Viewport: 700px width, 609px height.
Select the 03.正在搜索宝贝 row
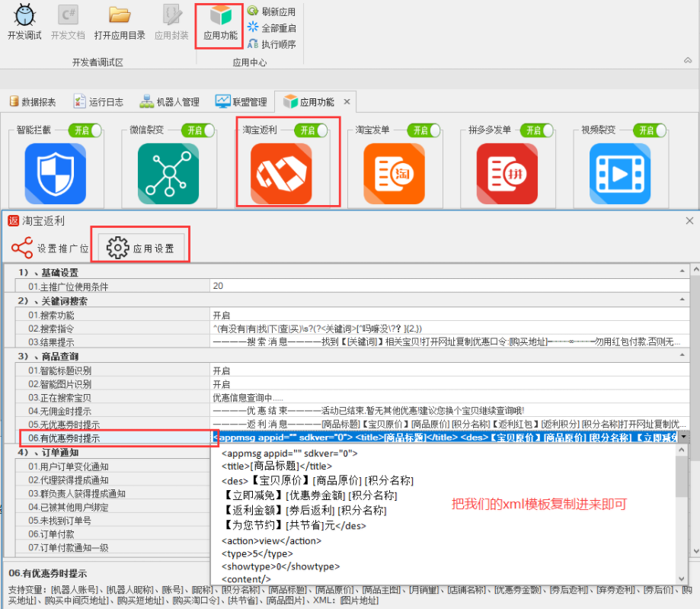[x=352, y=398]
